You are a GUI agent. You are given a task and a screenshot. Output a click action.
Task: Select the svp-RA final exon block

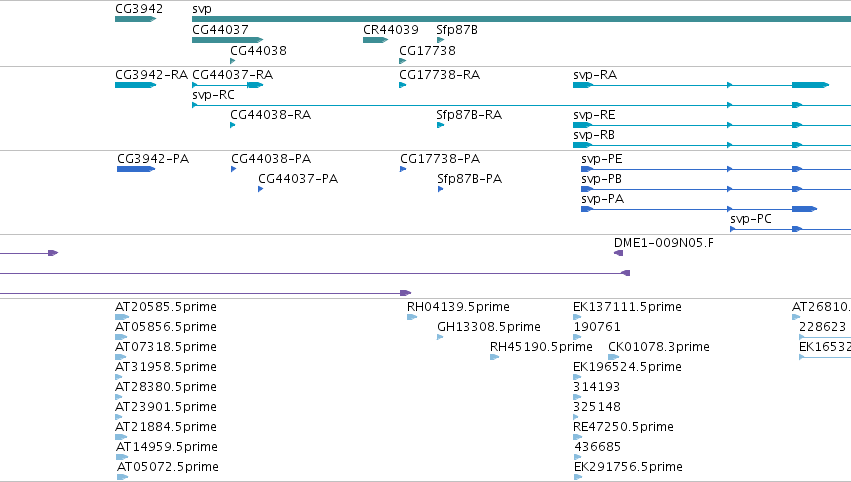pos(810,85)
